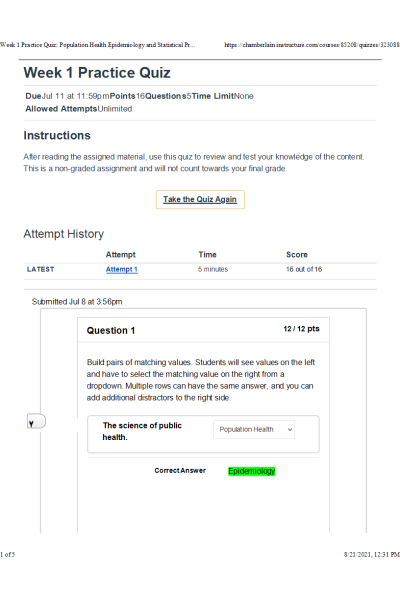Click 'The science of public health' prompt
400x600 pixels.
point(142,431)
